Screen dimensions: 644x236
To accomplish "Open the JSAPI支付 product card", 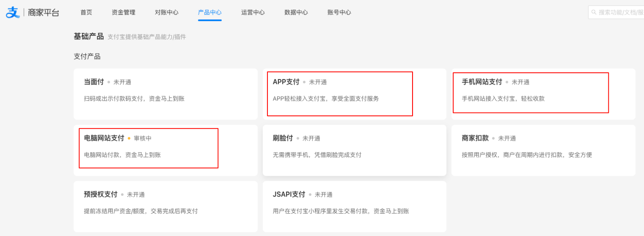I will pyautogui.click(x=355, y=206).
